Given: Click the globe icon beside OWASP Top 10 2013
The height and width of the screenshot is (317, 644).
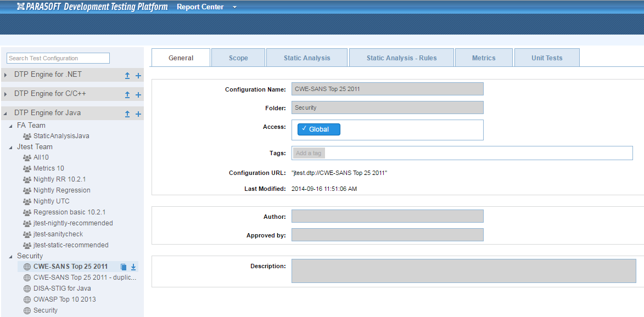Looking at the screenshot, I should tap(27, 300).
